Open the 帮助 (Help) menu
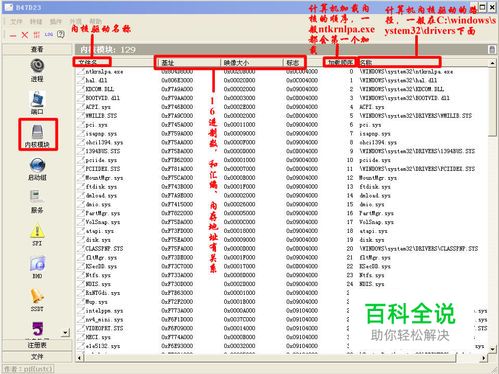The height and width of the screenshot is (374, 499). click(x=95, y=22)
